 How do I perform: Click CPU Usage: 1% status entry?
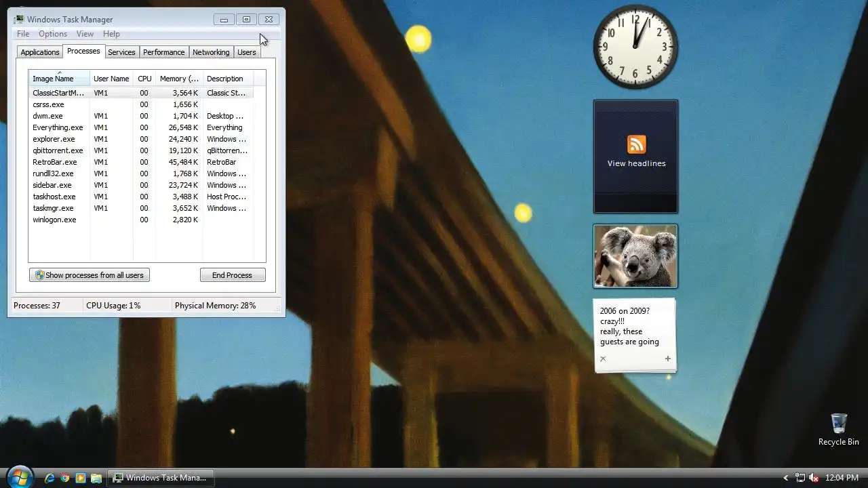(113, 306)
